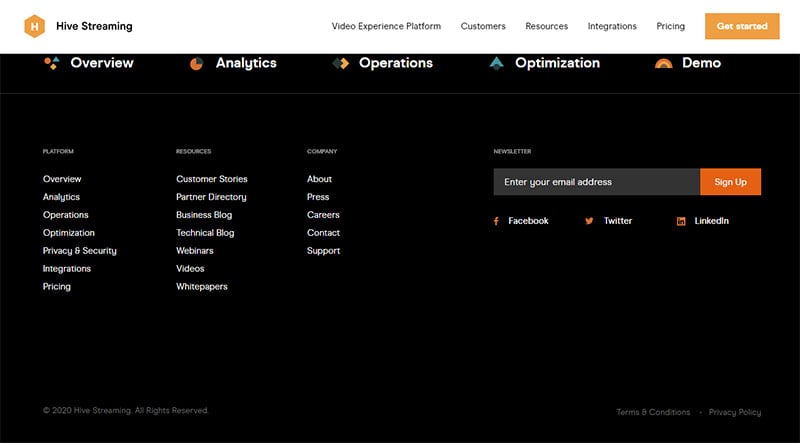Click the Demo rainbow arch icon
The height and width of the screenshot is (443, 800).
664,63
